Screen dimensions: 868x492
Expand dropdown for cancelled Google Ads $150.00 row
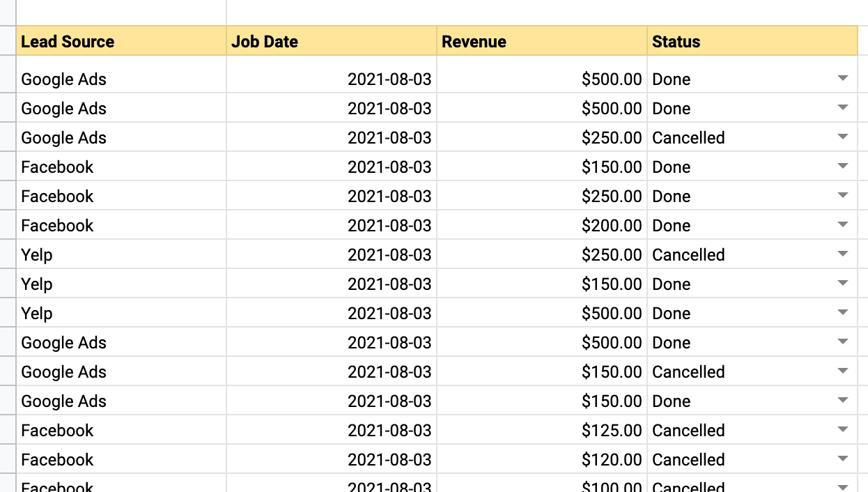point(843,371)
